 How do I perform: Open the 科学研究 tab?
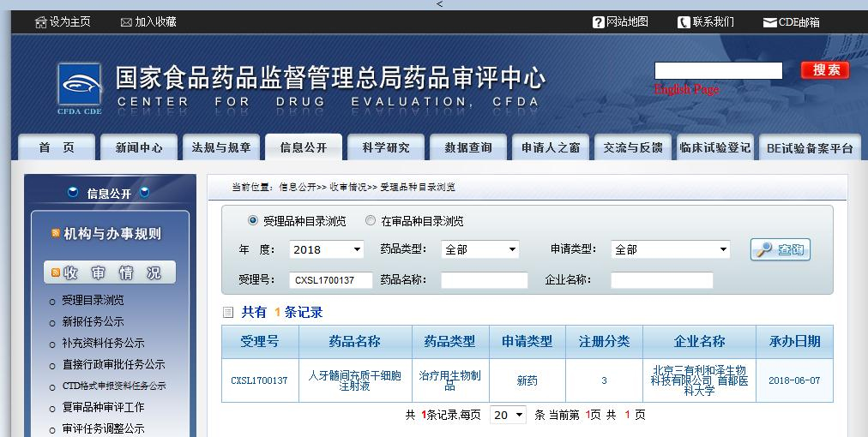point(386,147)
